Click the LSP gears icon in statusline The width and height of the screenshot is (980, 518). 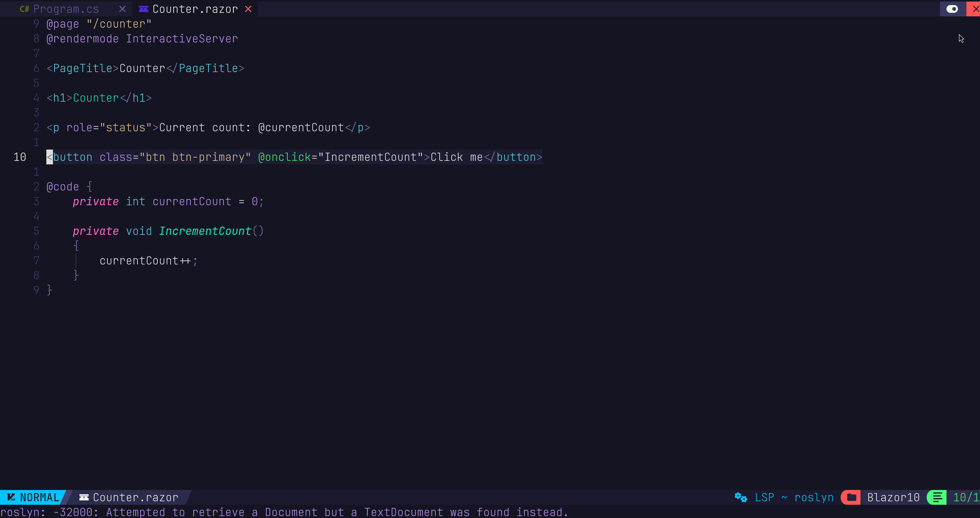click(x=741, y=497)
